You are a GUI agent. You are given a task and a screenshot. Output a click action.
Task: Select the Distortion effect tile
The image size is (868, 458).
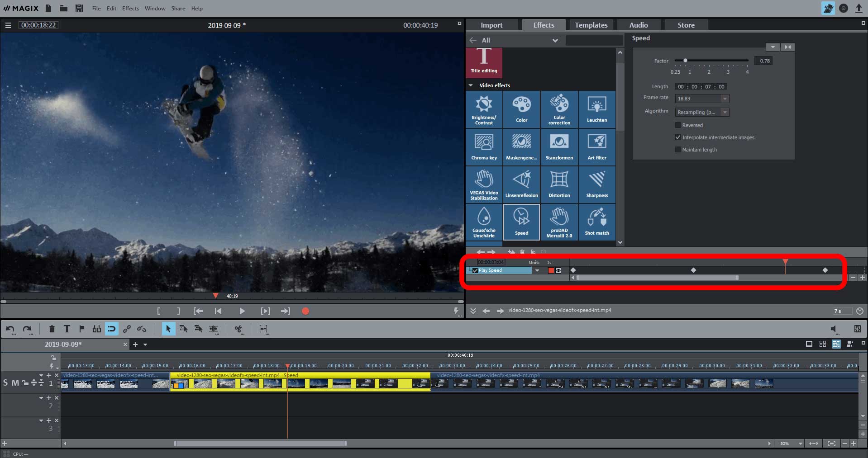tap(559, 184)
